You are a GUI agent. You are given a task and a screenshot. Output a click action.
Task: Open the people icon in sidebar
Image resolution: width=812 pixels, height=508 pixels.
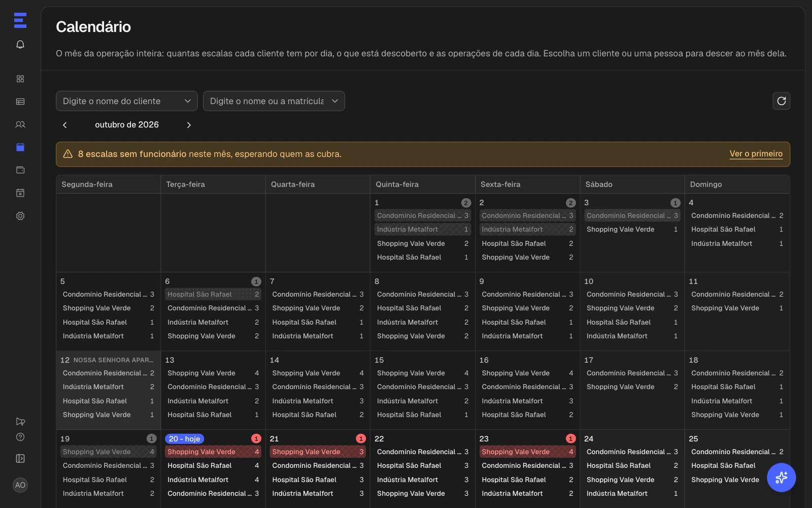(x=20, y=124)
